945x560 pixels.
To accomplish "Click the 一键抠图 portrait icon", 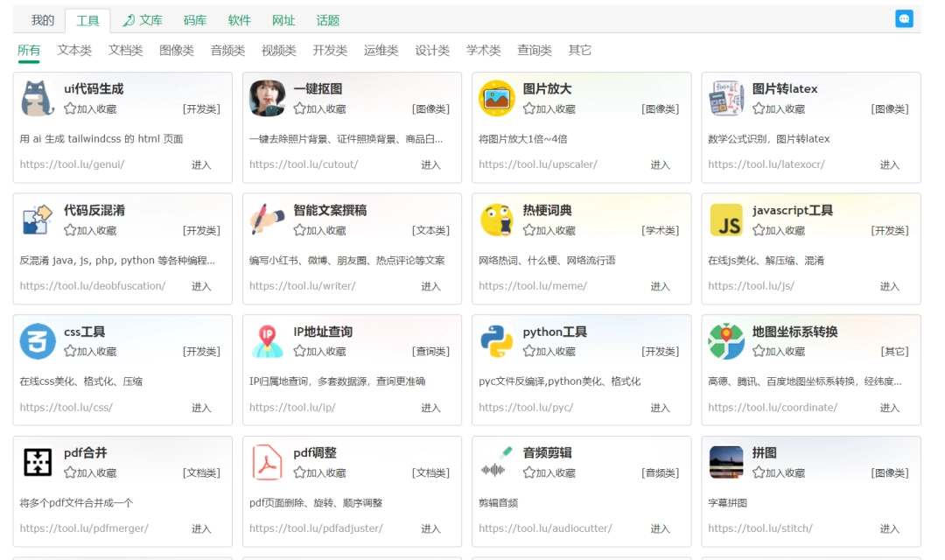I will pos(267,98).
